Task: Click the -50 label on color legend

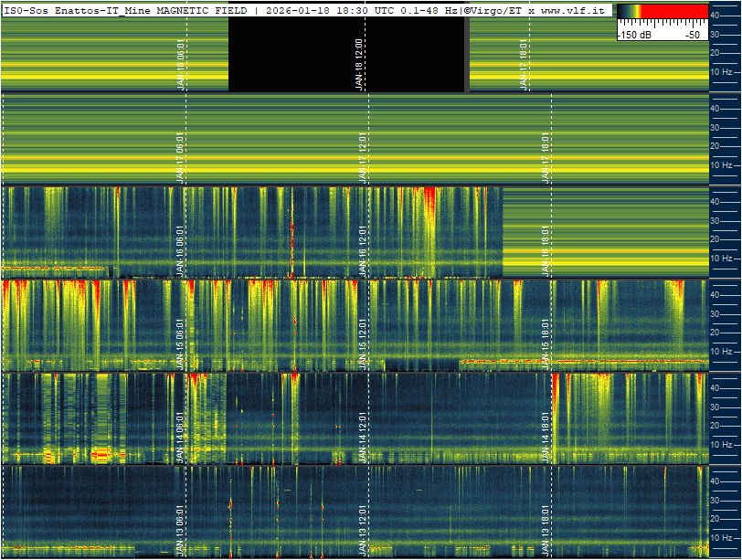Action: [x=694, y=35]
